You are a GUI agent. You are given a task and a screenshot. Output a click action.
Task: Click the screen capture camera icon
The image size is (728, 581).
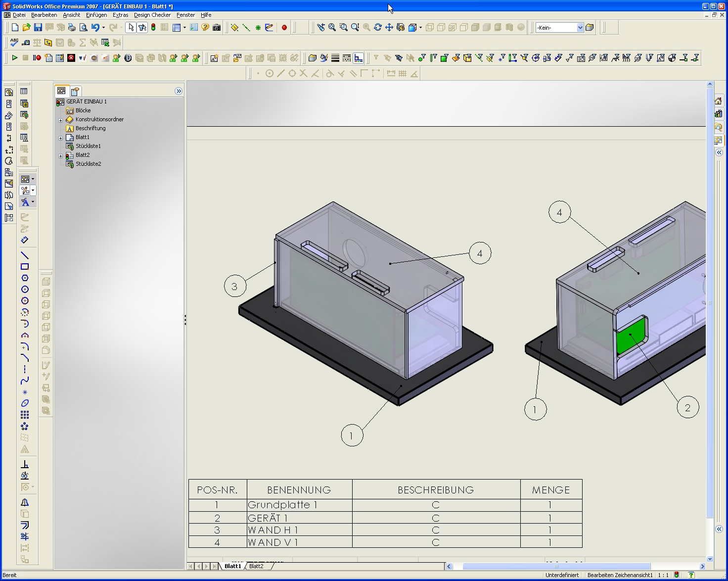pos(217,28)
